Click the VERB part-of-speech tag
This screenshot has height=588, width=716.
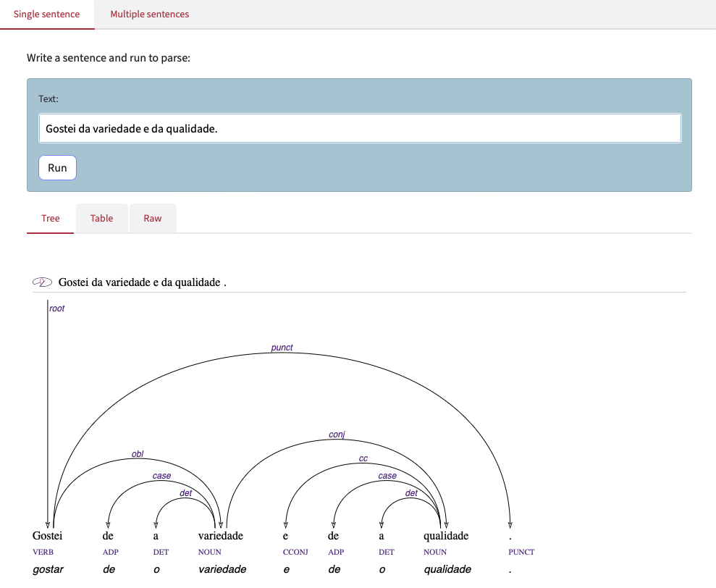(43, 552)
